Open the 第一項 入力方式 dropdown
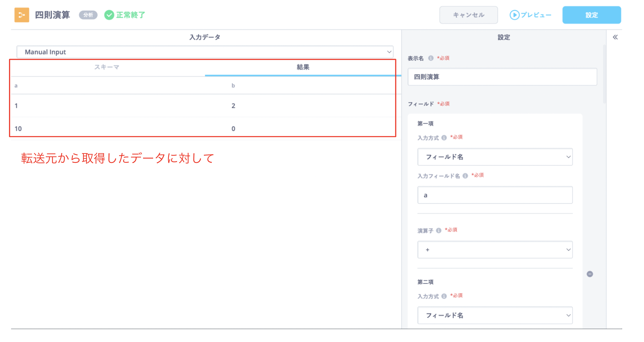The image size is (644, 342). pyautogui.click(x=495, y=157)
